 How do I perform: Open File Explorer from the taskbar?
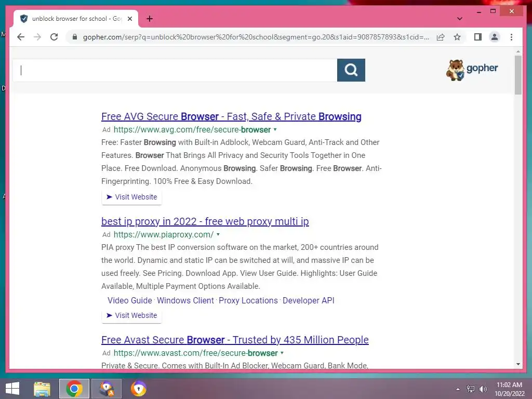coord(42,389)
